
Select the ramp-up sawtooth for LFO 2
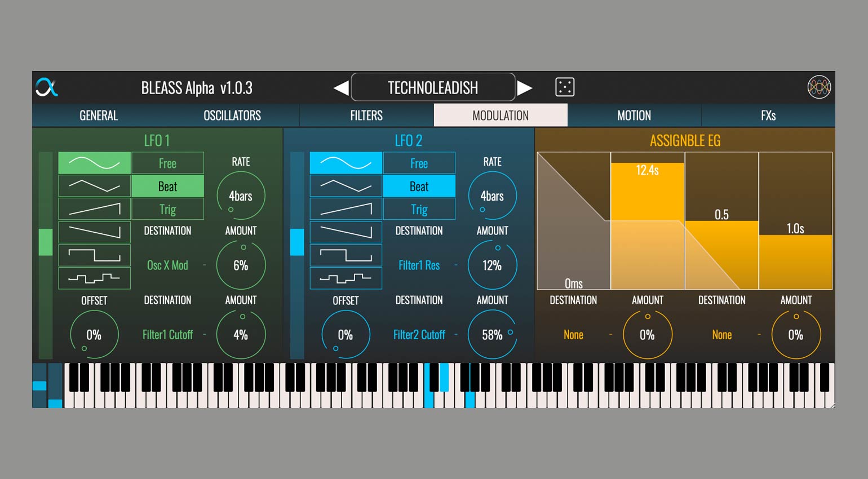[x=346, y=209]
